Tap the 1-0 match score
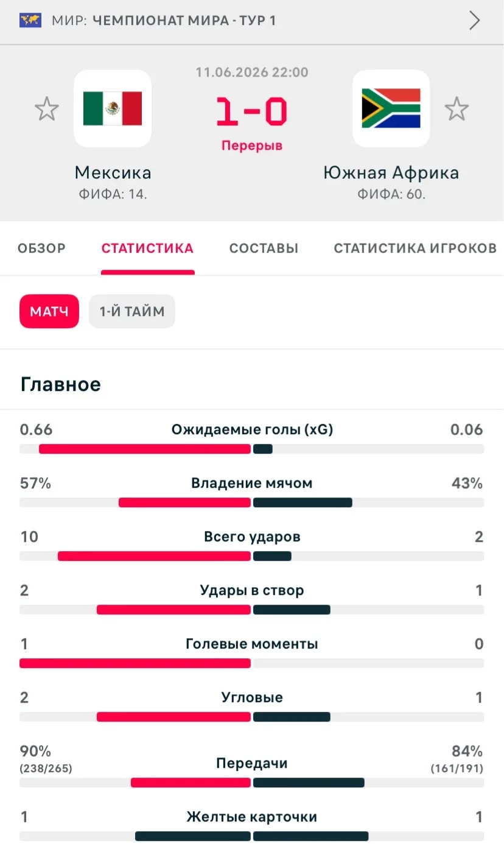The image size is (504, 844). click(x=252, y=112)
